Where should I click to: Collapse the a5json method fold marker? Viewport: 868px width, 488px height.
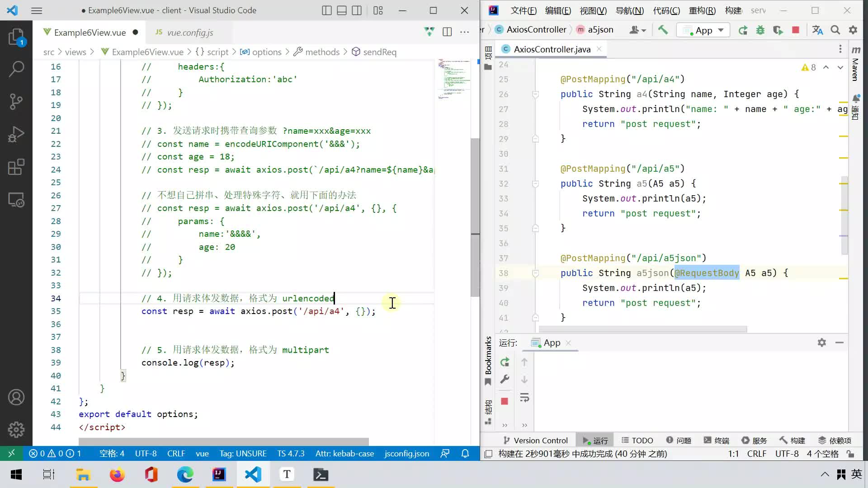(x=535, y=273)
